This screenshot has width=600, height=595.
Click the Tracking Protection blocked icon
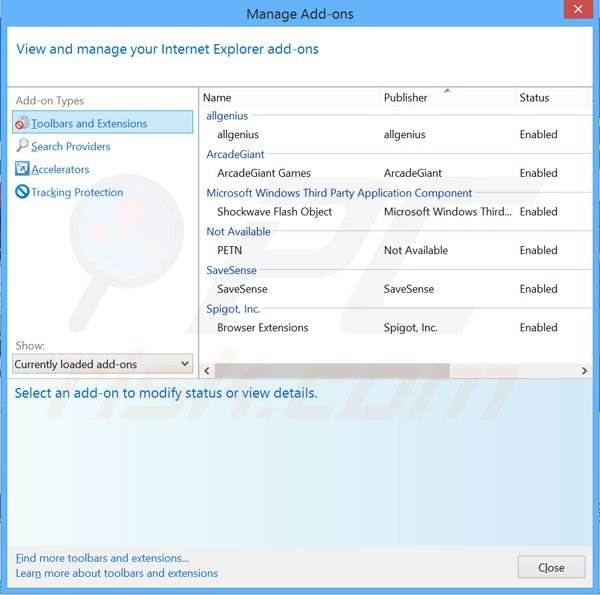[x=22, y=191]
